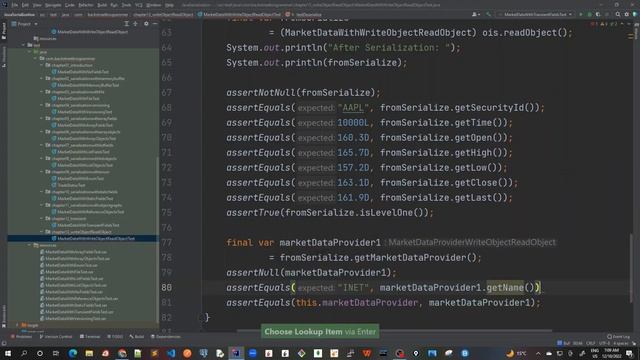Open Microsoft Edge from taskbar
Screen dimensions: 640x360
click(x=73, y=353)
